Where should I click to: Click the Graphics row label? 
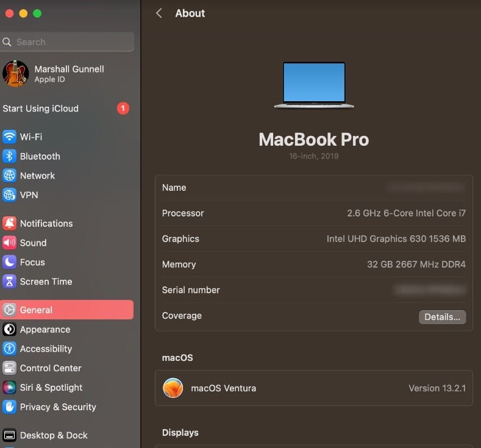[180, 238]
